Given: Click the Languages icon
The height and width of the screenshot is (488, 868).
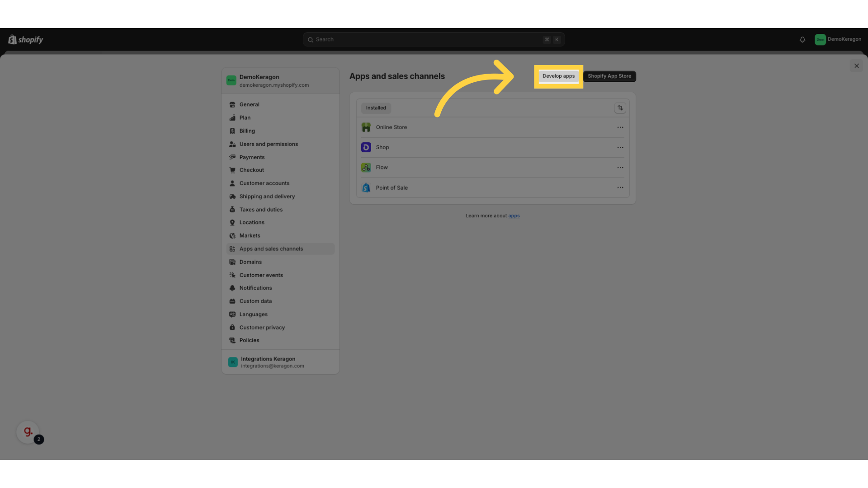Looking at the screenshot, I should tap(232, 314).
